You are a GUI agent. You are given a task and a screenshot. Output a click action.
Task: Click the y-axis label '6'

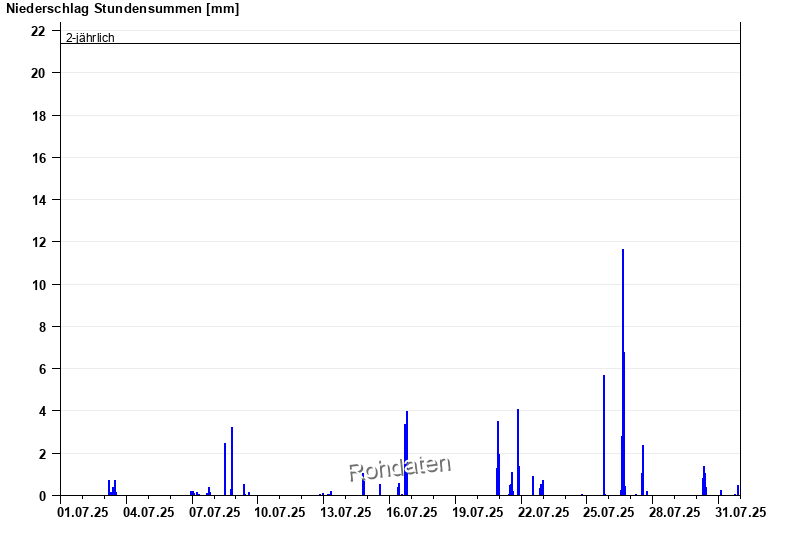point(42,369)
